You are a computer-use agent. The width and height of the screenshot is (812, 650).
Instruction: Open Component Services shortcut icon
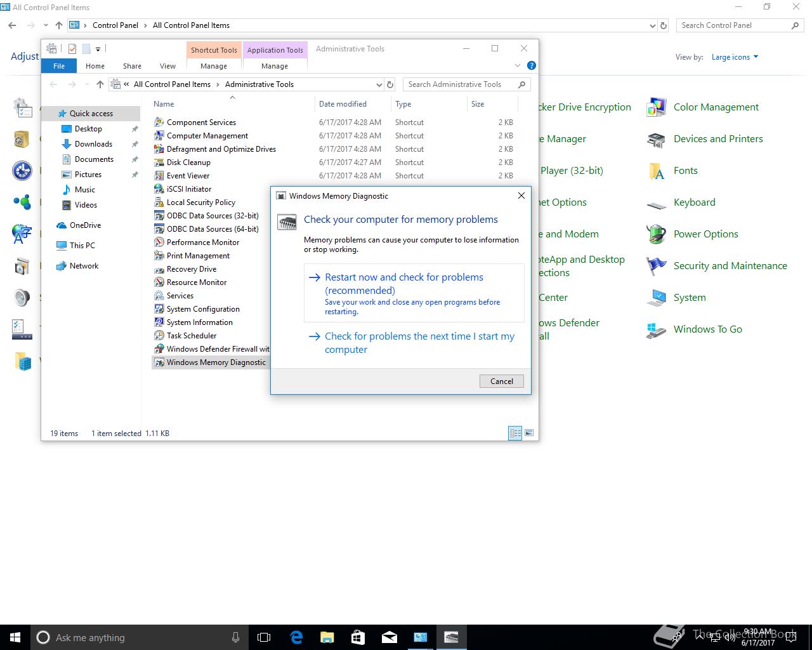click(159, 122)
